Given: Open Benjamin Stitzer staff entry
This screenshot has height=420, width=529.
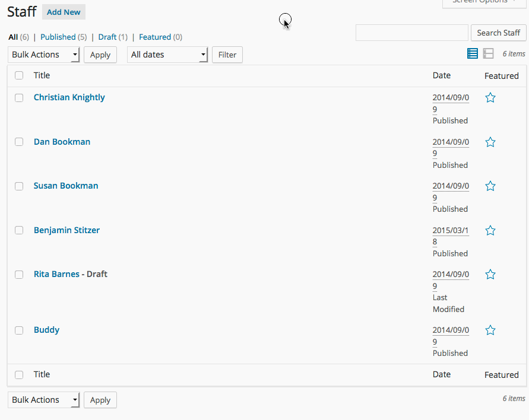Looking at the screenshot, I should pyautogui.click(x=67, y=230).
